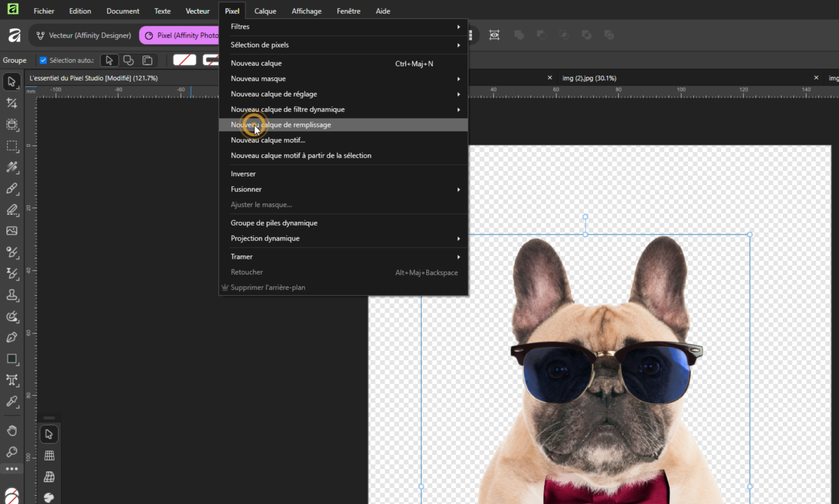Image resolution: width=839 pixels, height=504 pixels.
Task: Select the Pen tool in the left toolbar
Action: 12,337
